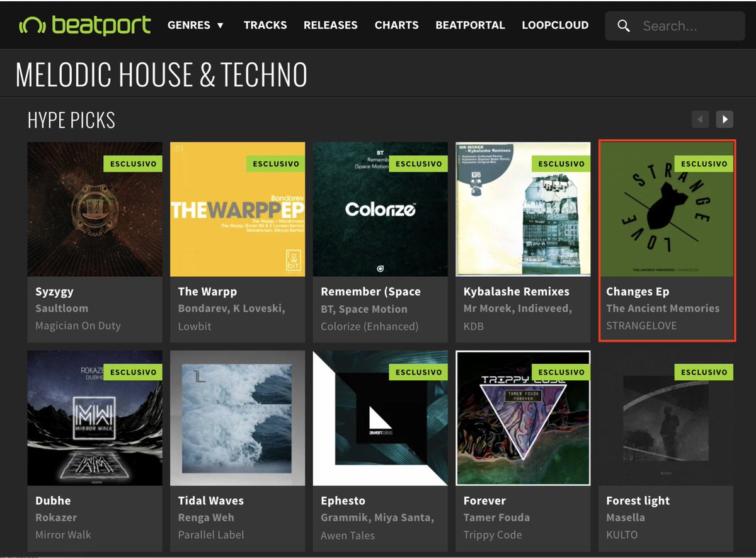Go to next Hype Picks page arrow

coord(724,119)
